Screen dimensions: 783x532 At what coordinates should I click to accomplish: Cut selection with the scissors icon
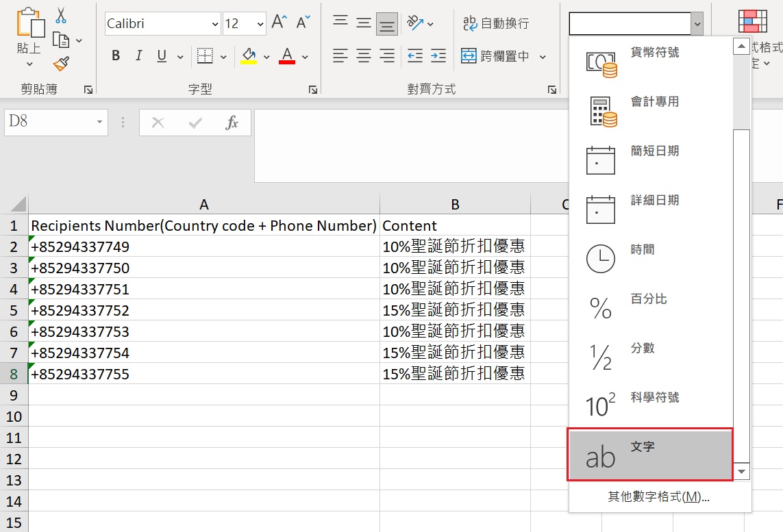click(x=61, y=16)
